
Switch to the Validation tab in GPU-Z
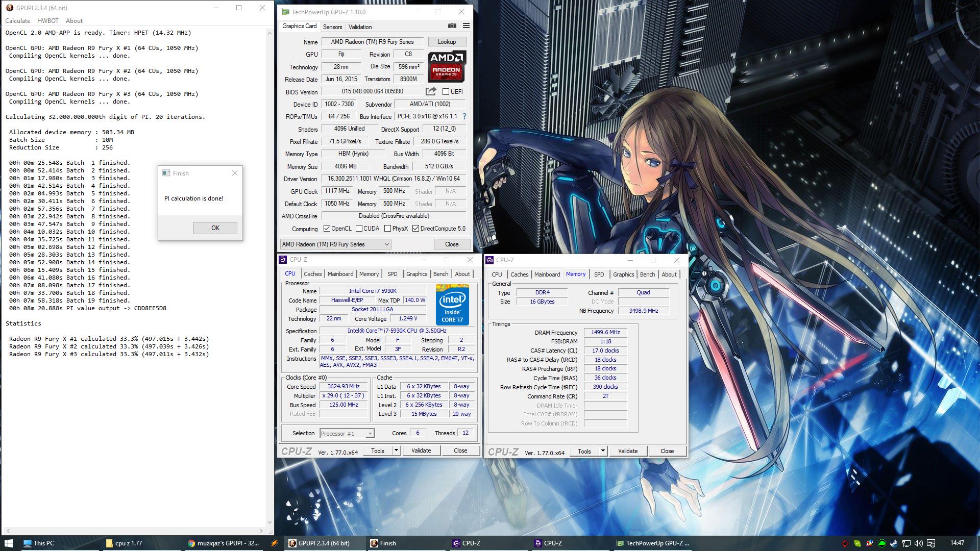360,27
